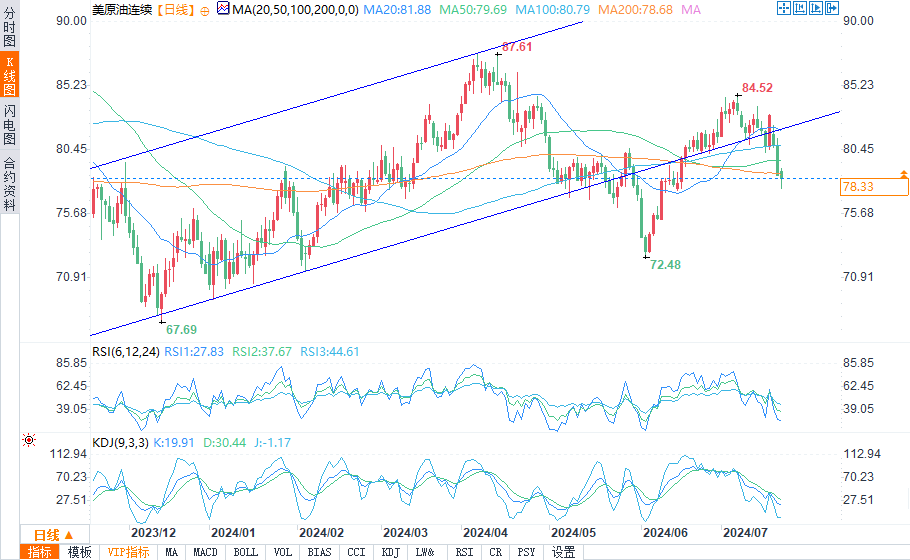The image size is (910, 560).
Task: Open the 合约资料 side tab
Action: click(9, 183)
